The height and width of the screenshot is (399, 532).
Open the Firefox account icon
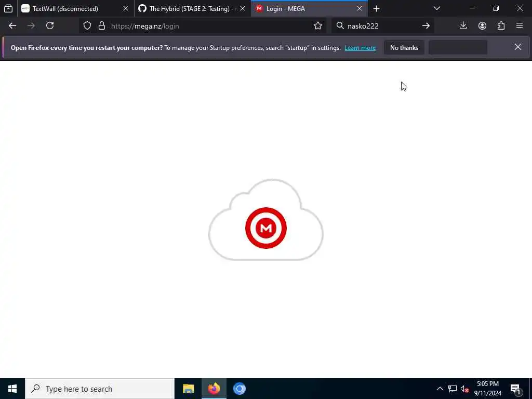482,26
